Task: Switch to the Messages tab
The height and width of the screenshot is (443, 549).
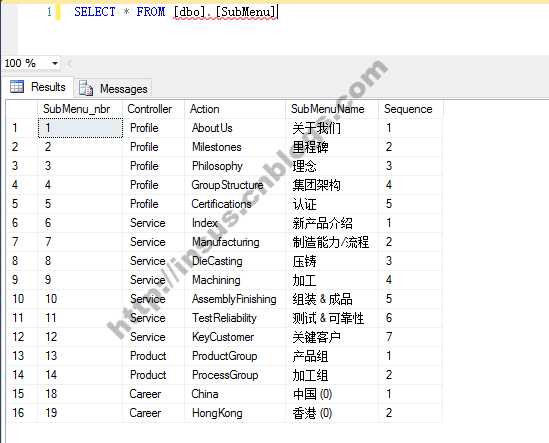Action: (x=113, y=88)
